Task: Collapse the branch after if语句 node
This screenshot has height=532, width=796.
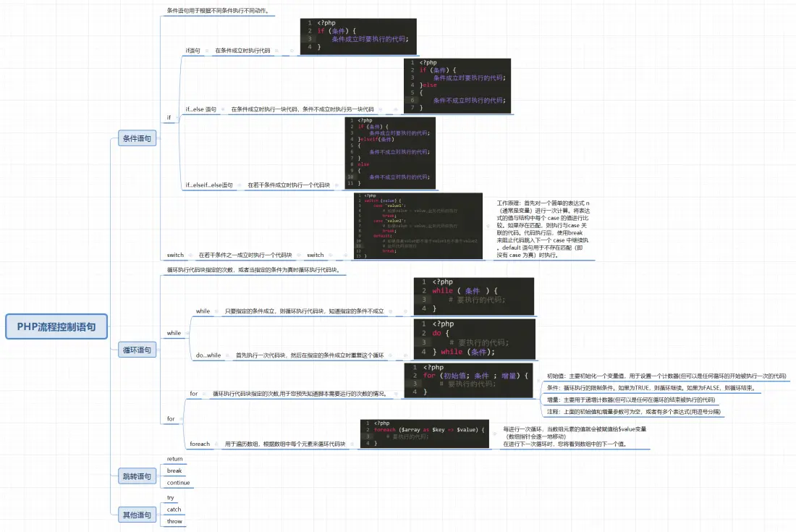Action: (207, 51)
